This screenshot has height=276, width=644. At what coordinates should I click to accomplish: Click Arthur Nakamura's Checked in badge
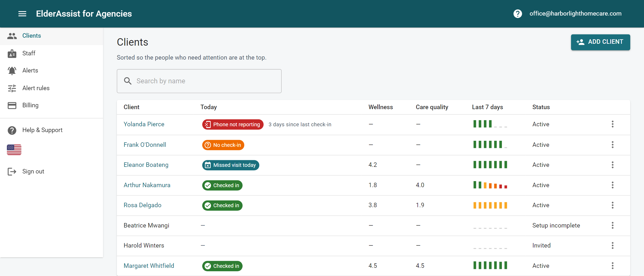222,185
